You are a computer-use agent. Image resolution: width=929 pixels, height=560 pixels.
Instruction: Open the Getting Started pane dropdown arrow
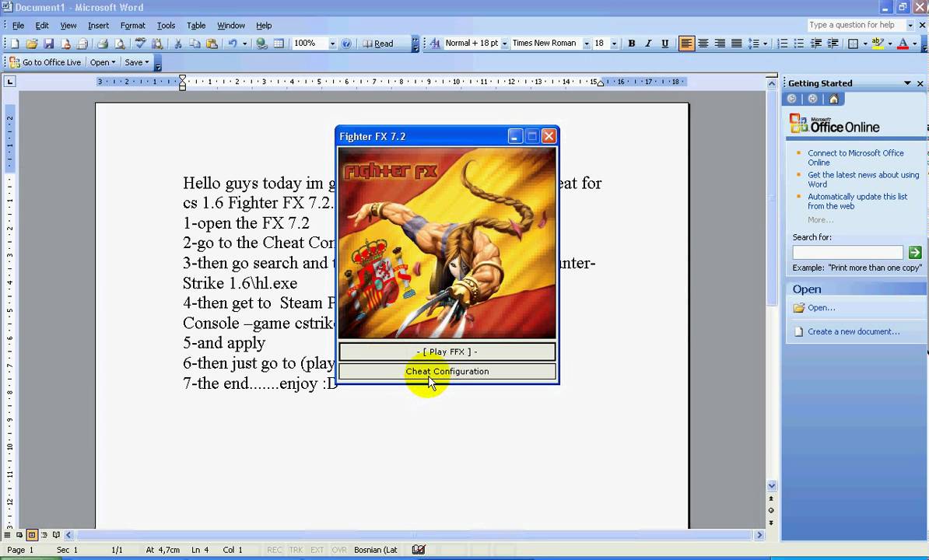[907, 83]
